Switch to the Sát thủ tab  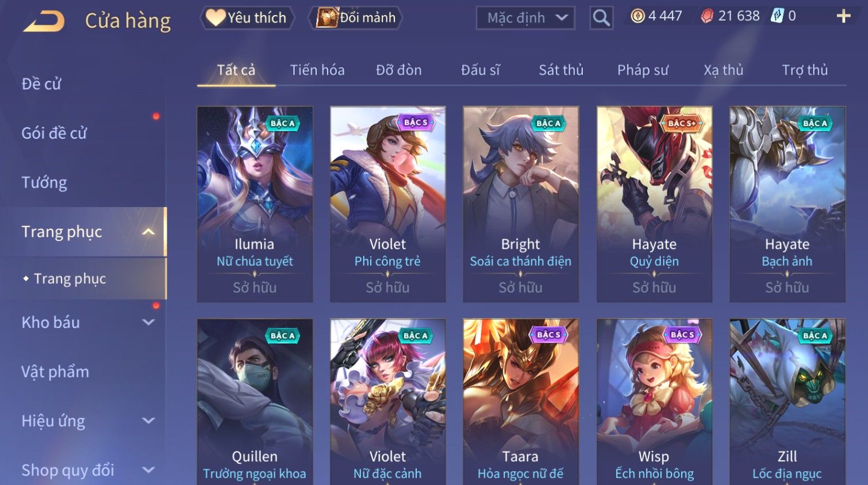[x=561, y=70]
